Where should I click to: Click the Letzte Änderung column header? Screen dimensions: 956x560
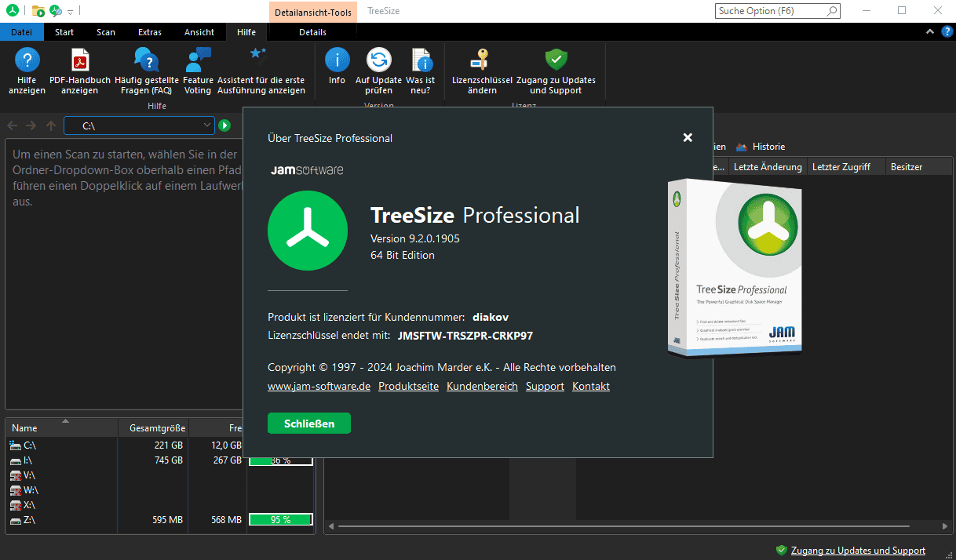[x=768, y=167]
